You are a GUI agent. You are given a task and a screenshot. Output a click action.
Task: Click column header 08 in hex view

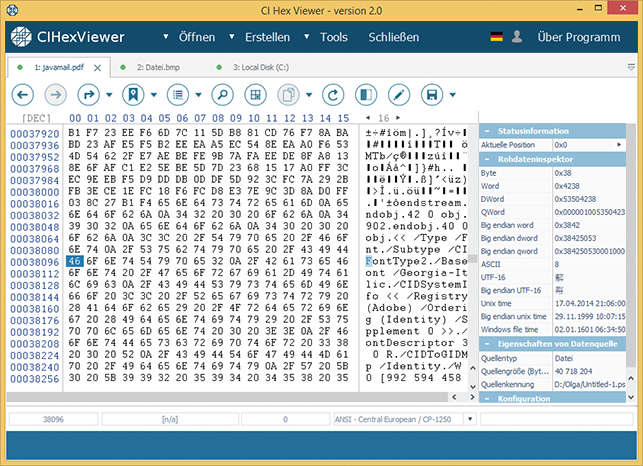pyautogui.click(x=218, y=118)
